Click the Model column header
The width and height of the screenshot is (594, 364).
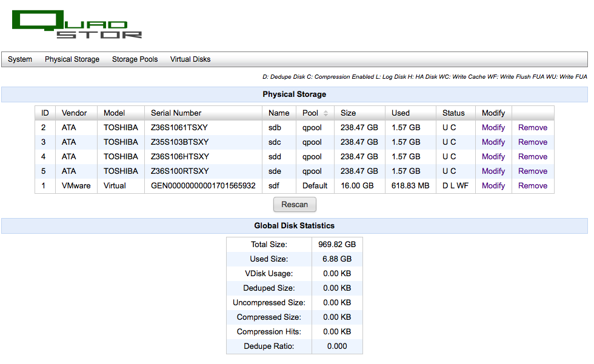pyautogui.click(x=121, y=113)
